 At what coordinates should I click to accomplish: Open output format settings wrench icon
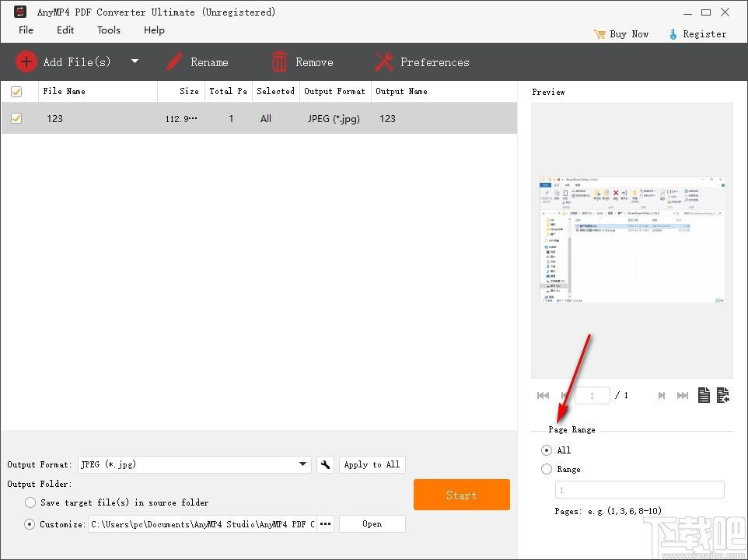[325, 464]
